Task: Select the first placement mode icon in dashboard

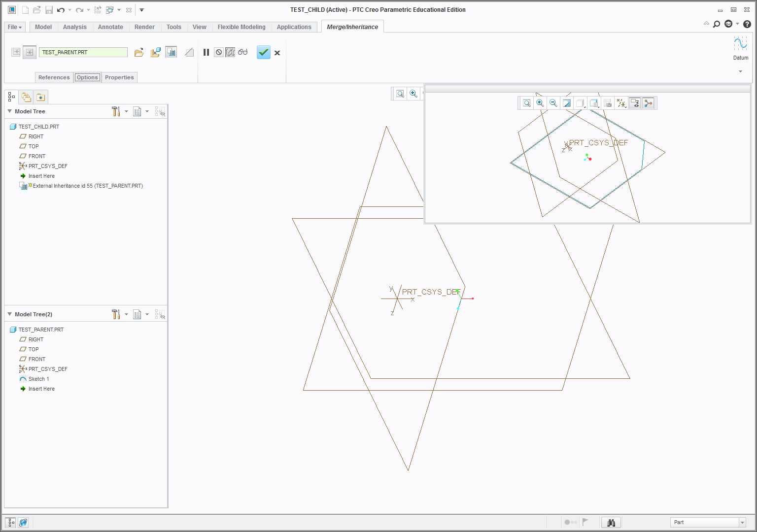Action: 16,52
